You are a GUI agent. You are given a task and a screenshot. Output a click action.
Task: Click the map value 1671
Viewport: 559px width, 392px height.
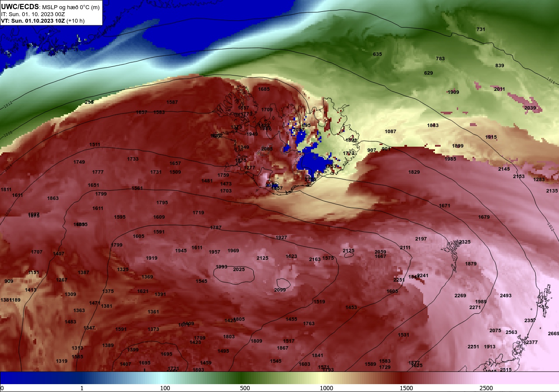coord(445,206)
